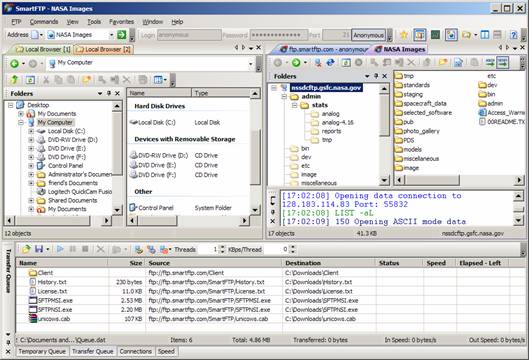Click the Stop transfer queue button
Viewport: 529px width, 360px height.
(85, 249)
